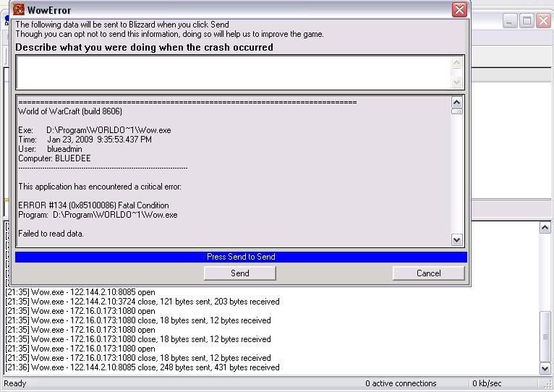This screenshot has width=554, height=392.
Task: Select the 'User: blueadmin' line
Action: point(50,149)
